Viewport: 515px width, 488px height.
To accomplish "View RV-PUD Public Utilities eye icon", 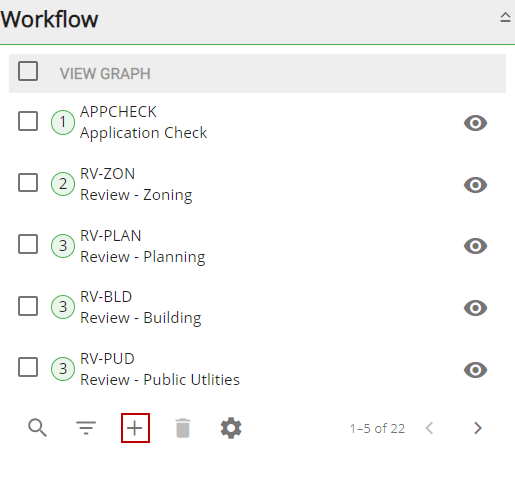I will (x=475, y=370).
